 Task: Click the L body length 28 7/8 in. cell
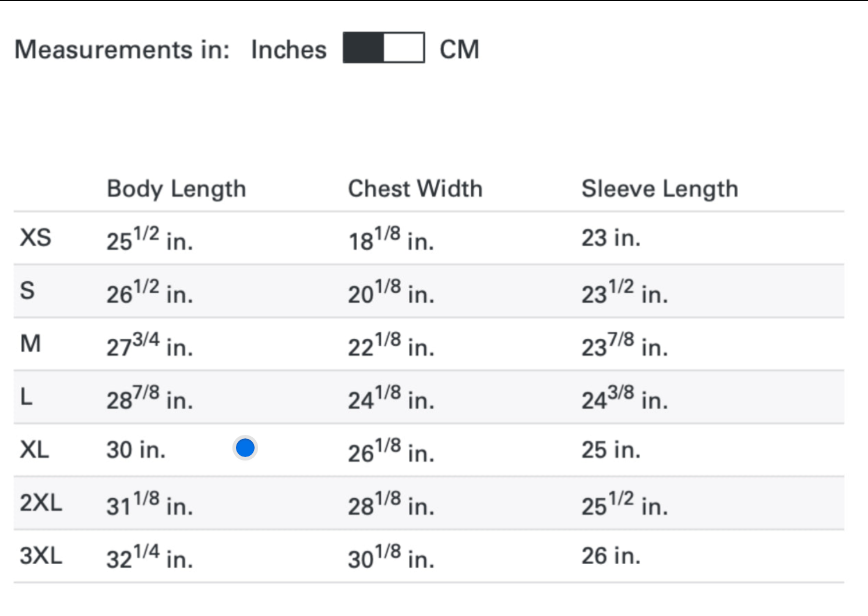(x=149, y=398)
